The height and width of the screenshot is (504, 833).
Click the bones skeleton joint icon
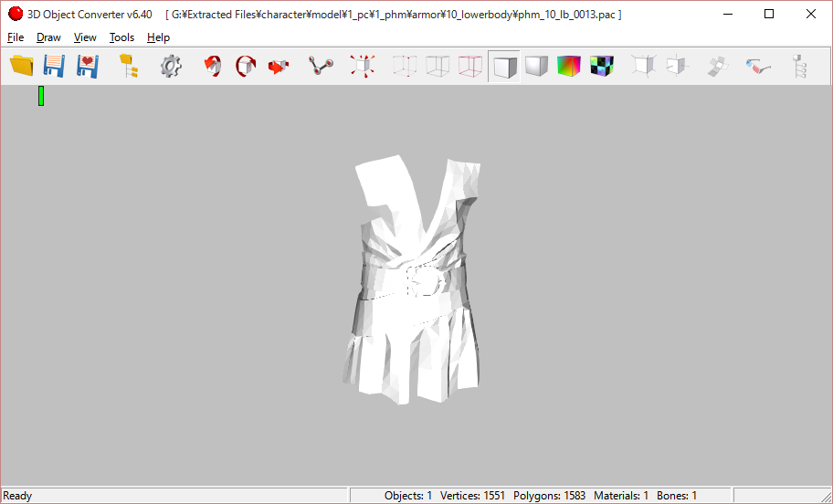click(x=321, y=66)
